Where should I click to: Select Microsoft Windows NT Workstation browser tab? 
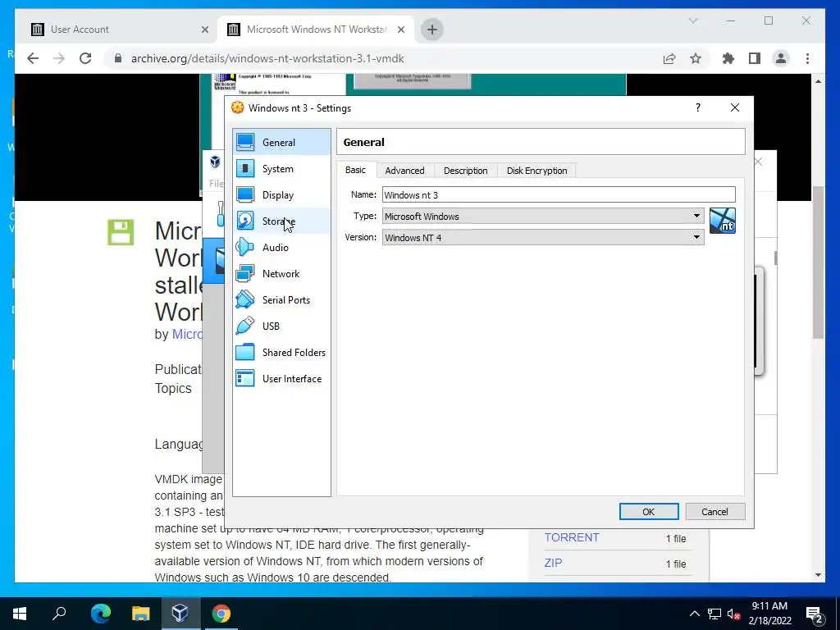(316, 30)
